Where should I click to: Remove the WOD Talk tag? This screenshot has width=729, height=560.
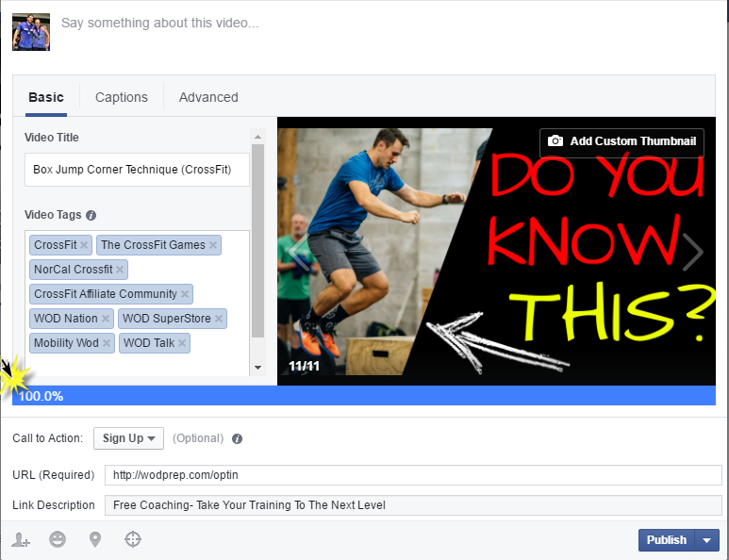click(182, 343)
